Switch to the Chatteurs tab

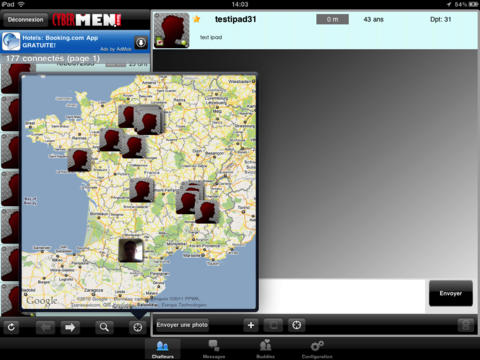pos(163,349)
